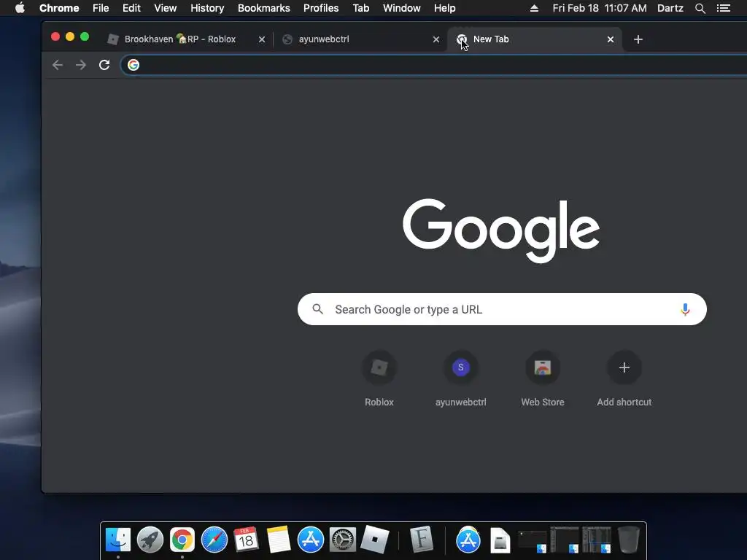Click Chrome icon in the Dock
This screenshot has height=560, width=747.
tap(182, 540)
